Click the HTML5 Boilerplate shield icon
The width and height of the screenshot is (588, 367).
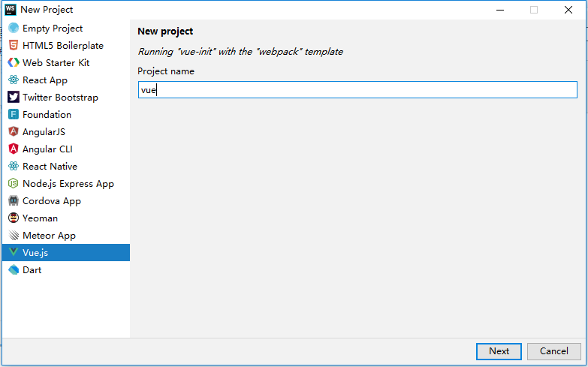click(14, 46)
